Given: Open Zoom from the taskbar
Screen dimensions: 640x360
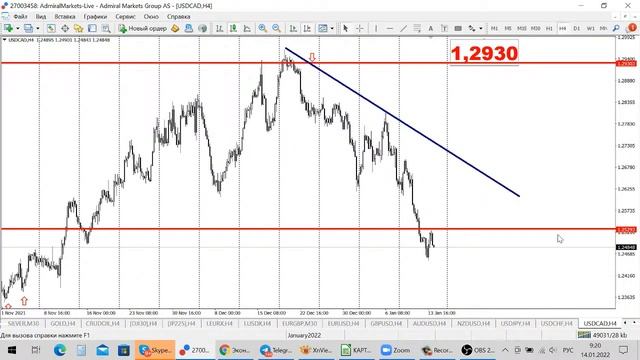Looking at the screenshot, I should (396, 350).
